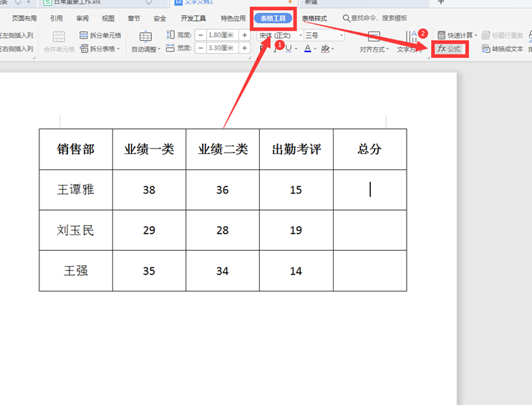
Task: Open the 章节 ribbon tab
Action: point(134,19)
